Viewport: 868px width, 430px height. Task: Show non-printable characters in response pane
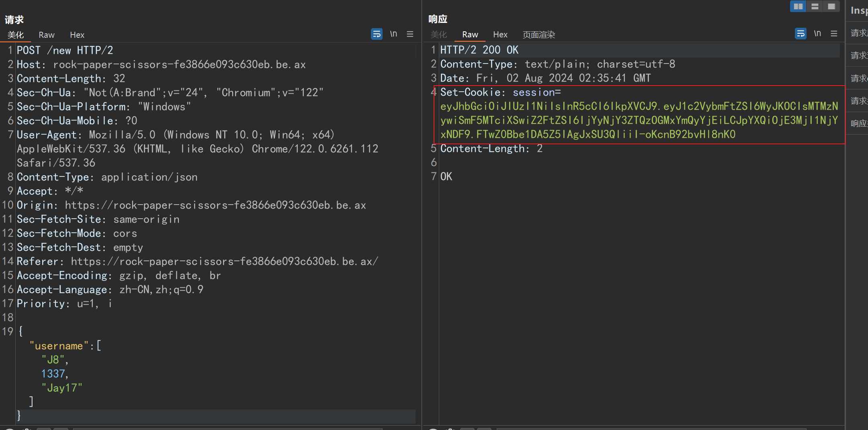817,33
